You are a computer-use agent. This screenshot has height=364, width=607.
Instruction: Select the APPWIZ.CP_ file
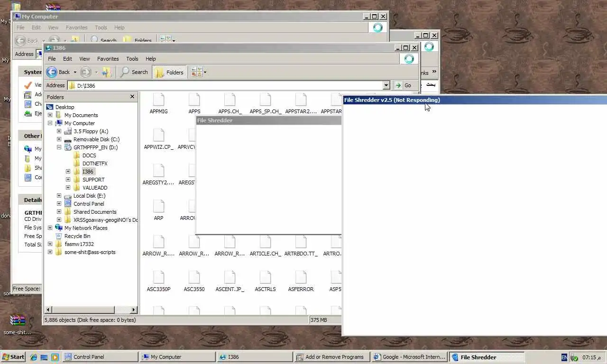[x=158, y=139]
